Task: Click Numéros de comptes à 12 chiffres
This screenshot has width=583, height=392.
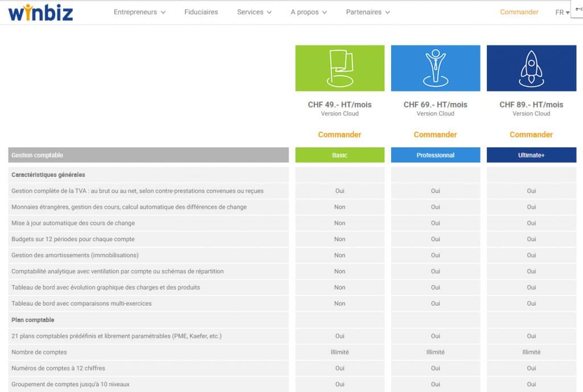Action: tap(59, 368)
